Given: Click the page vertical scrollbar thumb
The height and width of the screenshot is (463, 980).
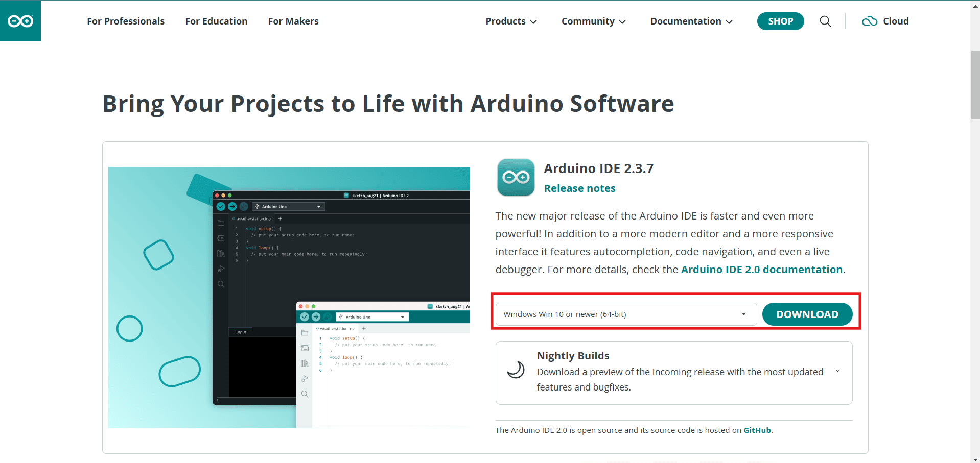Looking at the screenshot, I should coord(975,85).
